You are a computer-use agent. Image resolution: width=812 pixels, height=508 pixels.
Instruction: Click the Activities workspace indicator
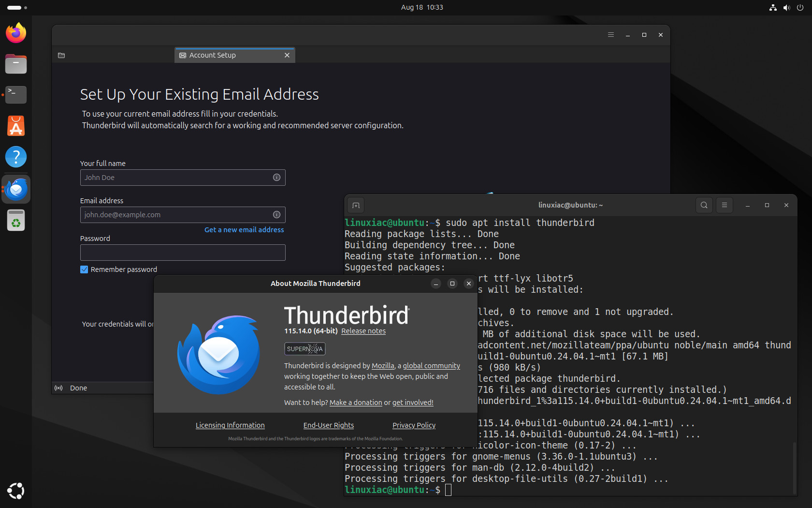[x=17, y=8]
